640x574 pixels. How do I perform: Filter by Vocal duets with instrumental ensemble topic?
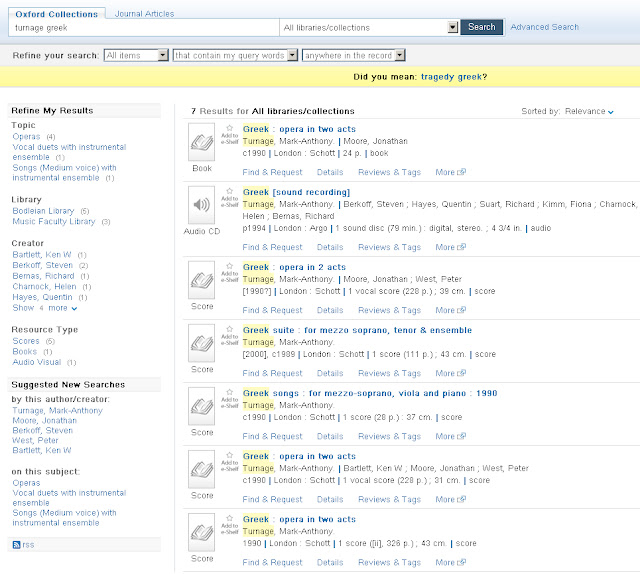coord(69,152)
